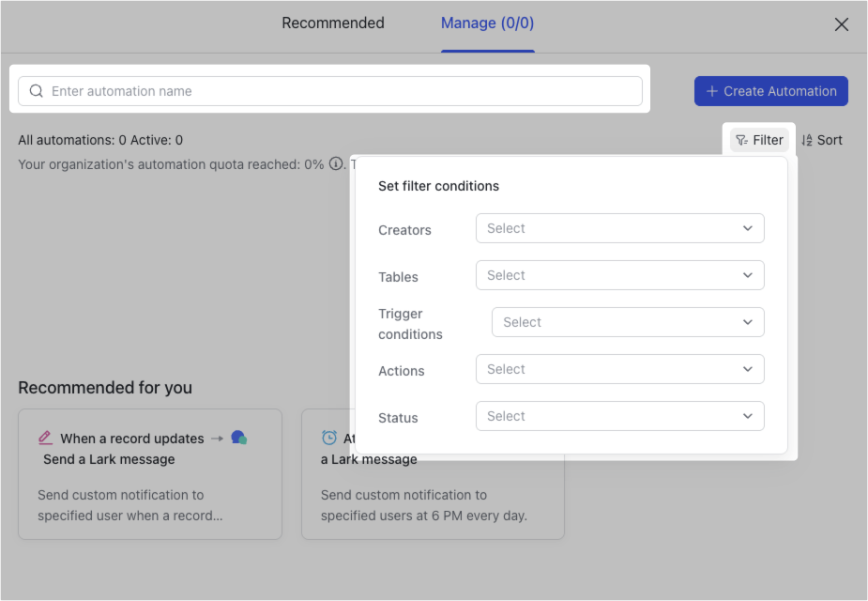Open the Sort options
Image resolution: width=868 pixels, height=601 pixels.
pyautogui.click(x=822, y=140)
